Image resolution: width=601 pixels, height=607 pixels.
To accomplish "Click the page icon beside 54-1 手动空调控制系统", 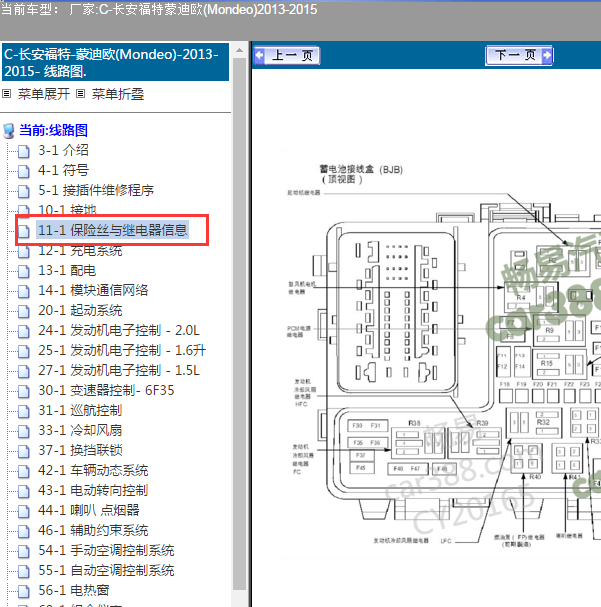I will coord(24,551).
